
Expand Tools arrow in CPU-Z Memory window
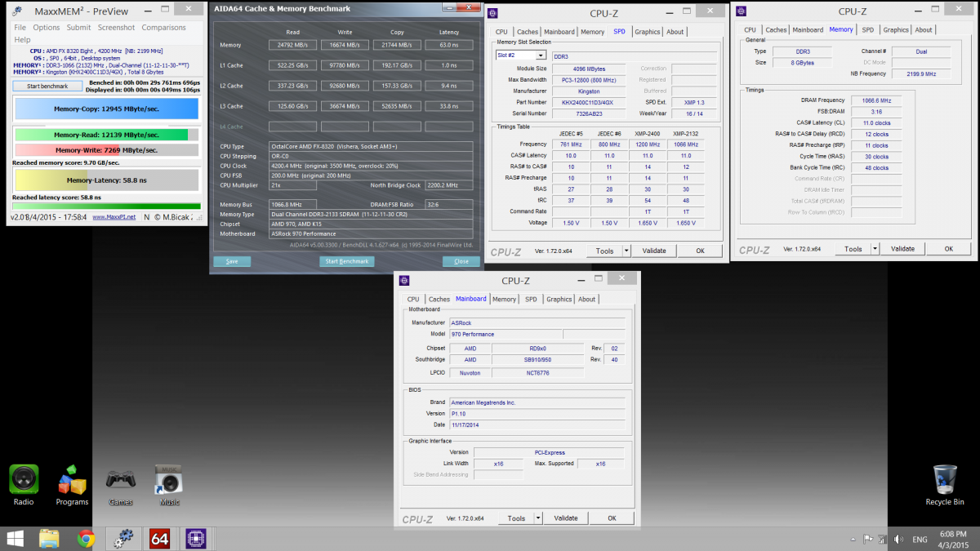point(875,249)
